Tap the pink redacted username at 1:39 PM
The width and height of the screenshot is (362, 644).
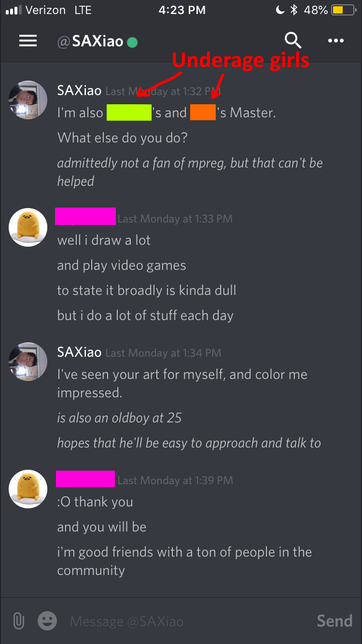(x=85, y=478)
